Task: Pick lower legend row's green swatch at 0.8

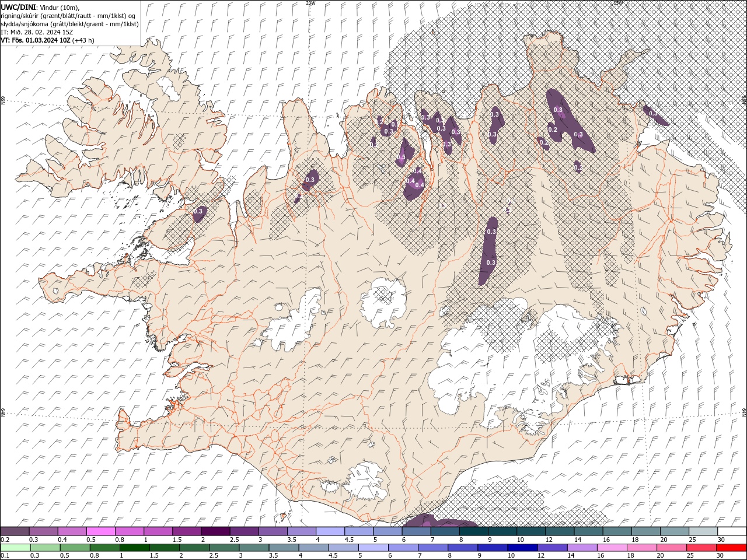Action: point(105,548)
